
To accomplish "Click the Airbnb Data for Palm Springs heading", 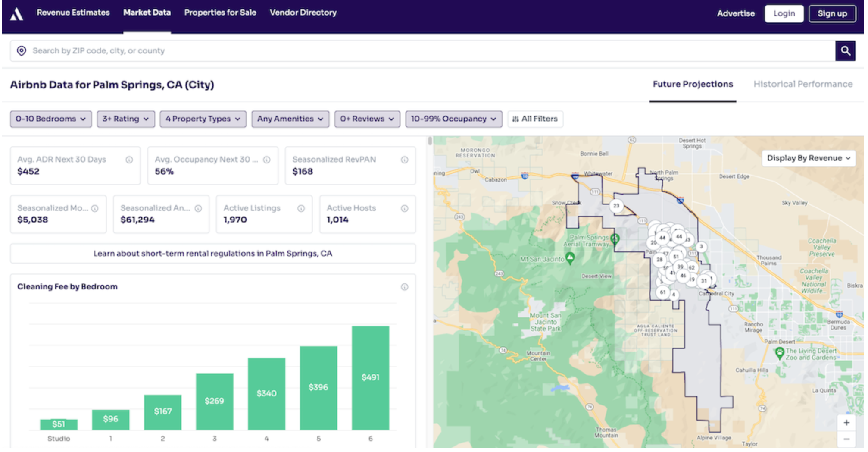I will click(x=112, y=85).
